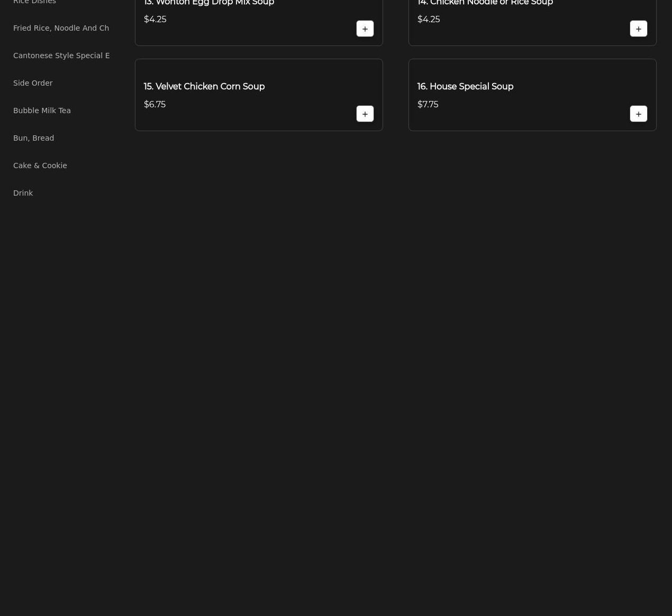Click the $4.25 price under Wonton Egg Drop Mix Soup

point(155,19)
